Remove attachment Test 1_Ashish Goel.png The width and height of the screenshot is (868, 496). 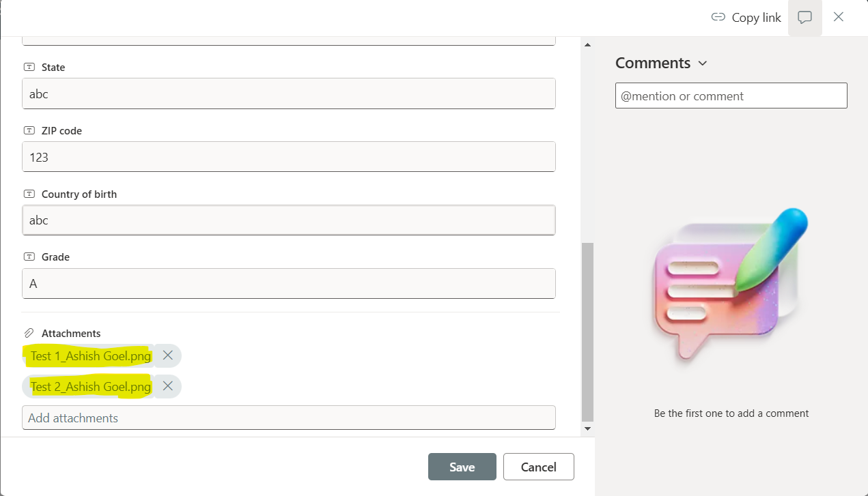(167, 355)
